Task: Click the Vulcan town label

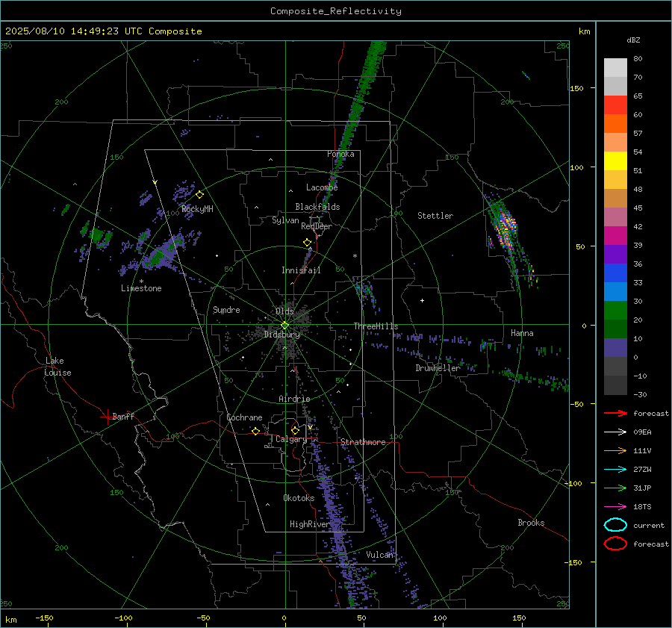Action: pos(379,555)
